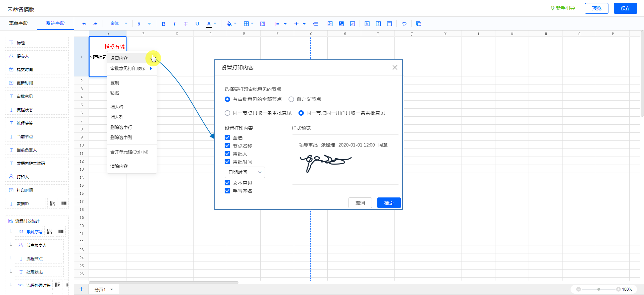Choose 合并单元格 from the context menu
644x295 pixels.
pyautogui.click(x=129, y=152)
